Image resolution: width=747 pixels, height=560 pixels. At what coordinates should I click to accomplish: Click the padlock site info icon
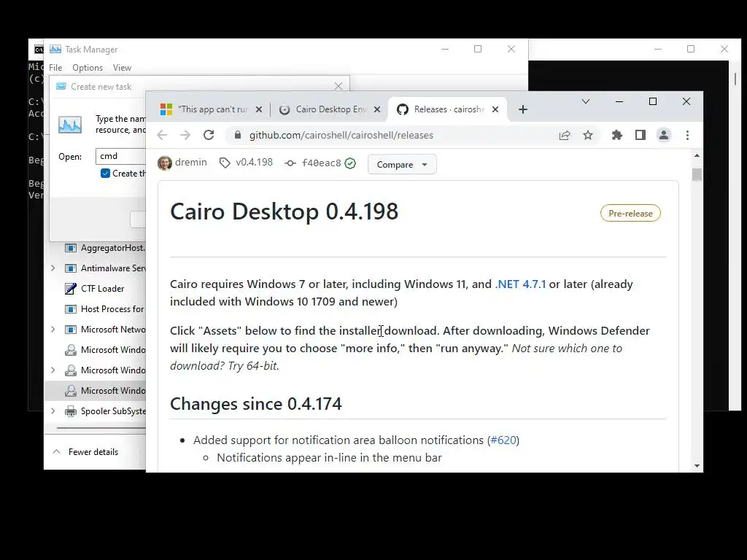coord(238,135)
